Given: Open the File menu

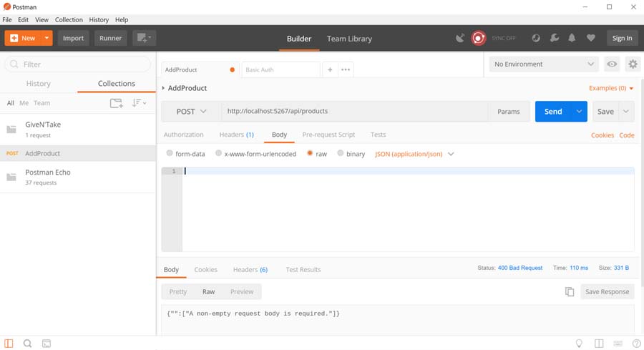Looking at the screenshot, I should [x=7, y=20].
